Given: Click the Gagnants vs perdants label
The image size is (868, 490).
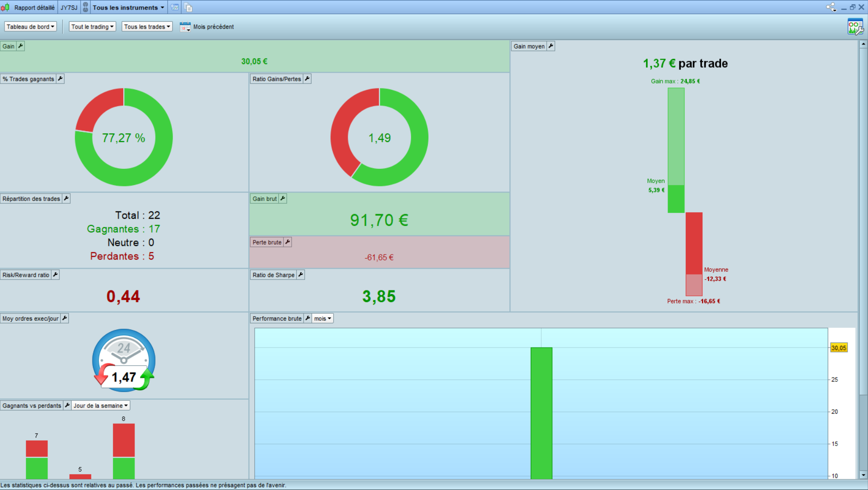Looking at the screenshot, I should click(x=32, y=406).
